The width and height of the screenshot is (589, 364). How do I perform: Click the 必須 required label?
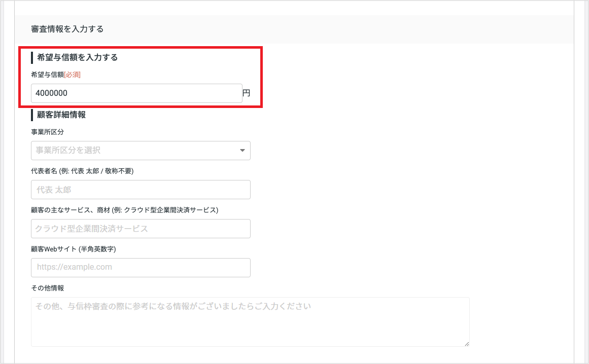pyautogui.click(x=72, y=75)
